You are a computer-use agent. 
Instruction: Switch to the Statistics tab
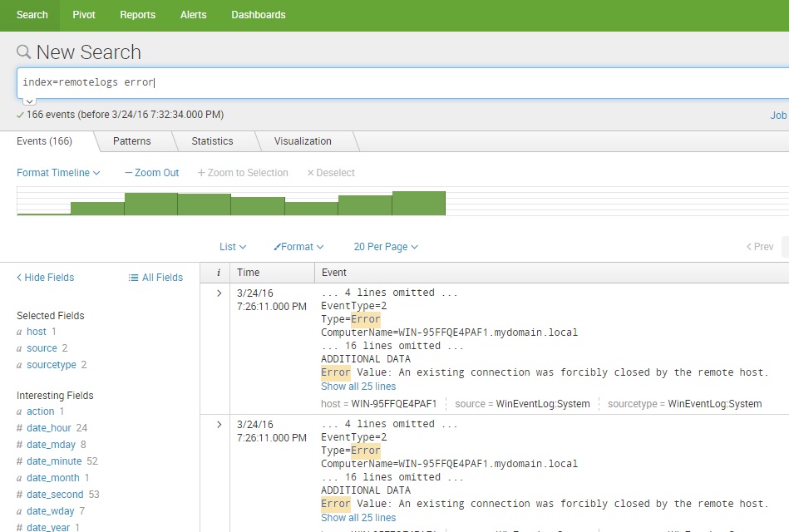212,141
